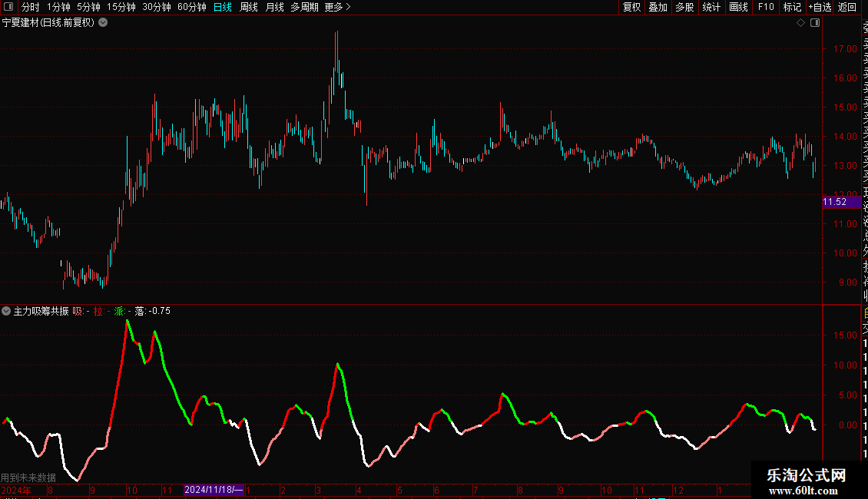The image size is (868, 499).
Task: Click the 15.00 label on indicator axis
Action: (845, 335)
